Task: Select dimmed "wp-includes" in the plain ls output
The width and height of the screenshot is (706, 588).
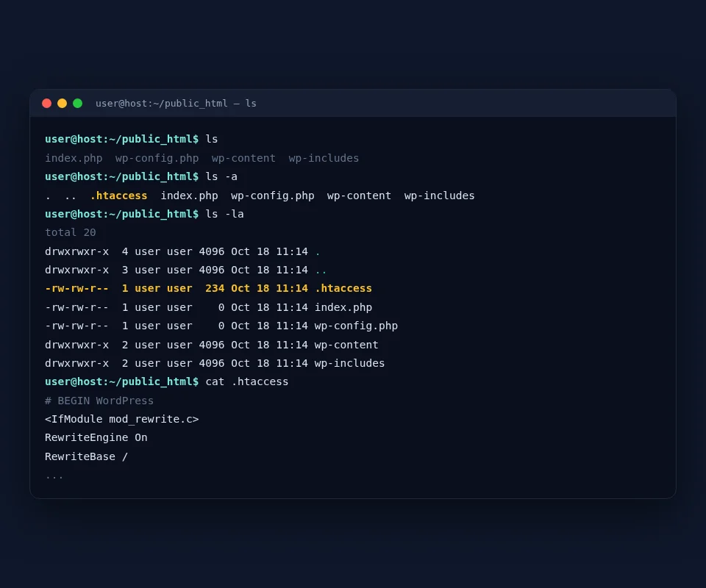Action: pos(324,158)
